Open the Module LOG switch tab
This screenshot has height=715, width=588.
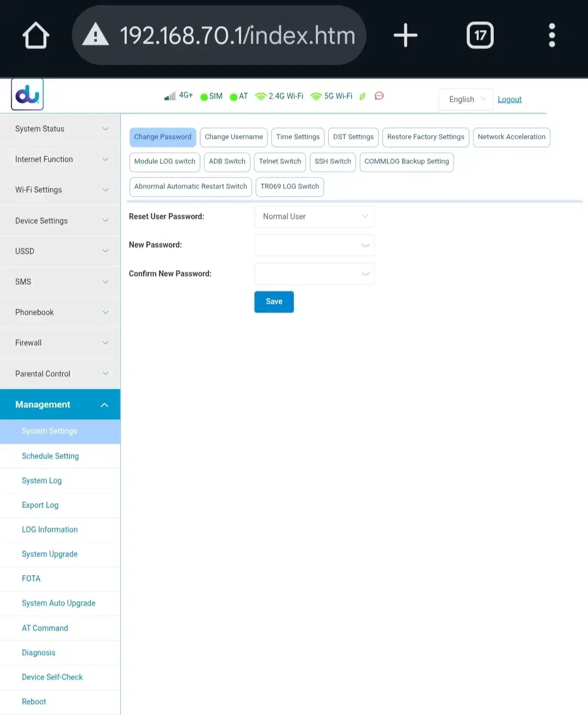[x=165, y=162]
